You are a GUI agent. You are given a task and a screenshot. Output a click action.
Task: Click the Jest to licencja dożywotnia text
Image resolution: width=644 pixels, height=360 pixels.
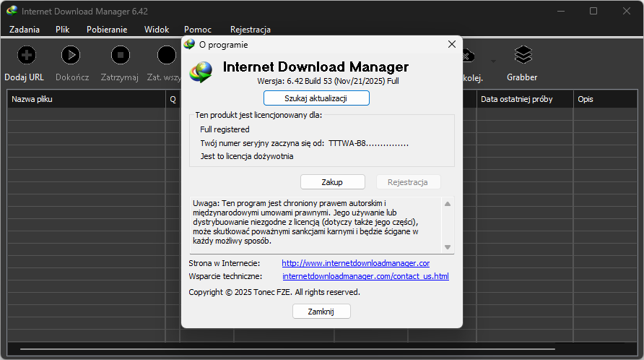tap(247, 156)
